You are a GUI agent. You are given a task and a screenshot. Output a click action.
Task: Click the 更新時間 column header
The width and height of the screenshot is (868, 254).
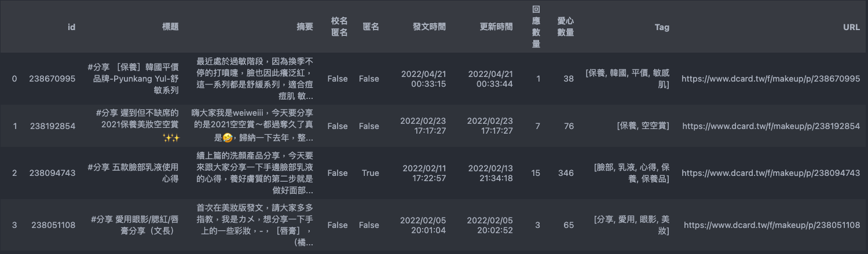point(496,27)
